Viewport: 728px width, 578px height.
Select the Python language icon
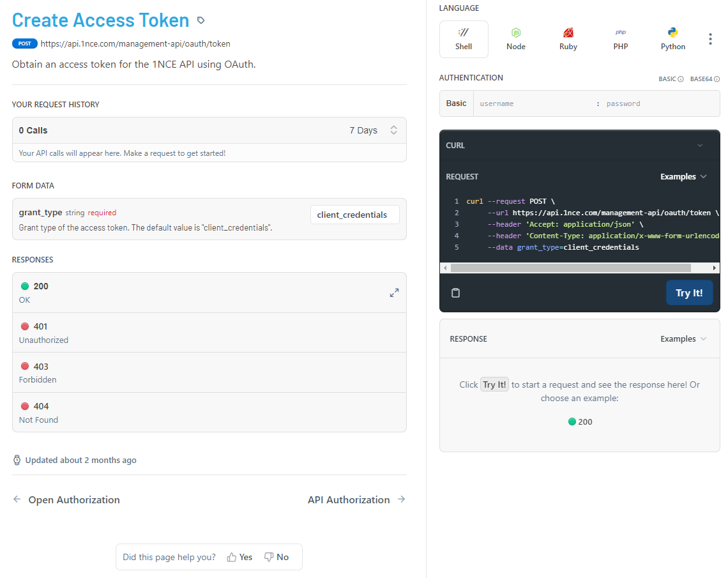[x=672, y=33]
